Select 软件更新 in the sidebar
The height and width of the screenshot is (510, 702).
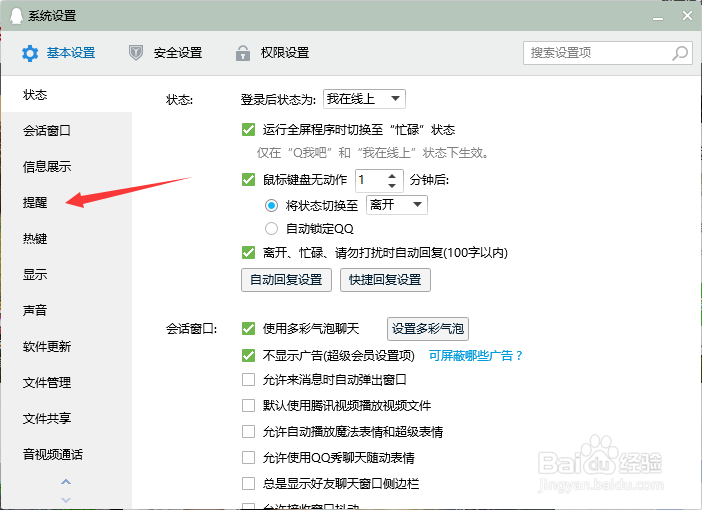click(x=67, y=346)
